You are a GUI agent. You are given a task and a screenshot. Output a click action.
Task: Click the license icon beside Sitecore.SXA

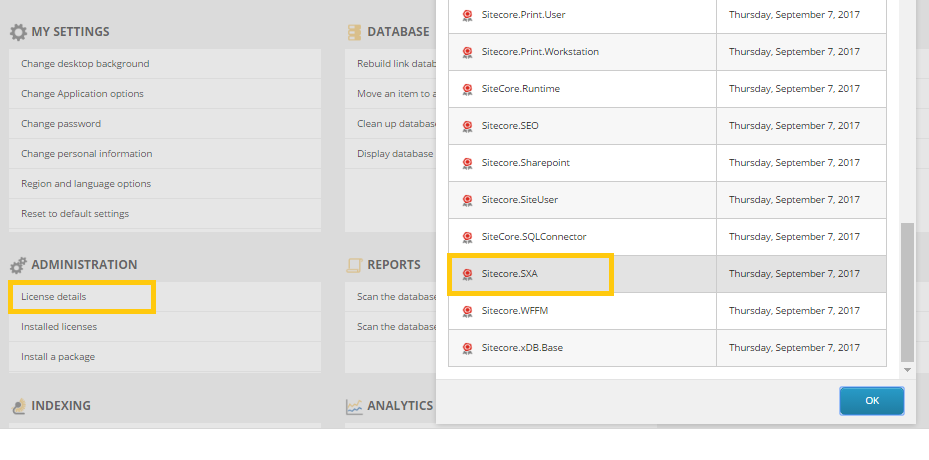467,274
